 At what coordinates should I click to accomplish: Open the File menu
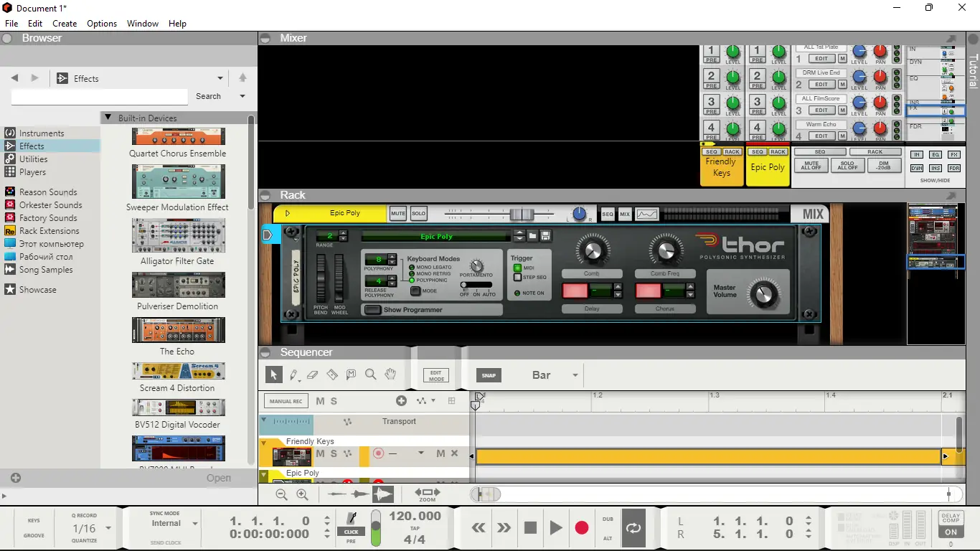click(x=11, y=24)
